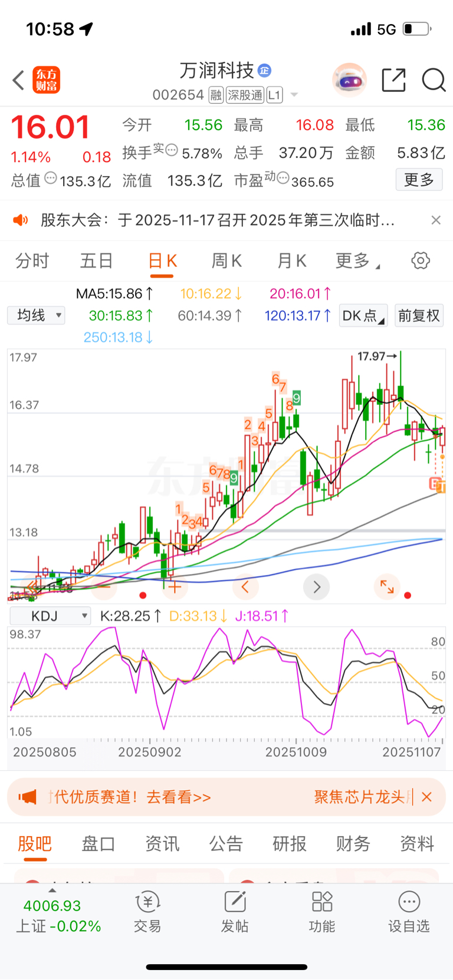The width and height of the screenshot is (453, 980).
Task: Tap the L1 level tag
Action: (x=274, y=95)
